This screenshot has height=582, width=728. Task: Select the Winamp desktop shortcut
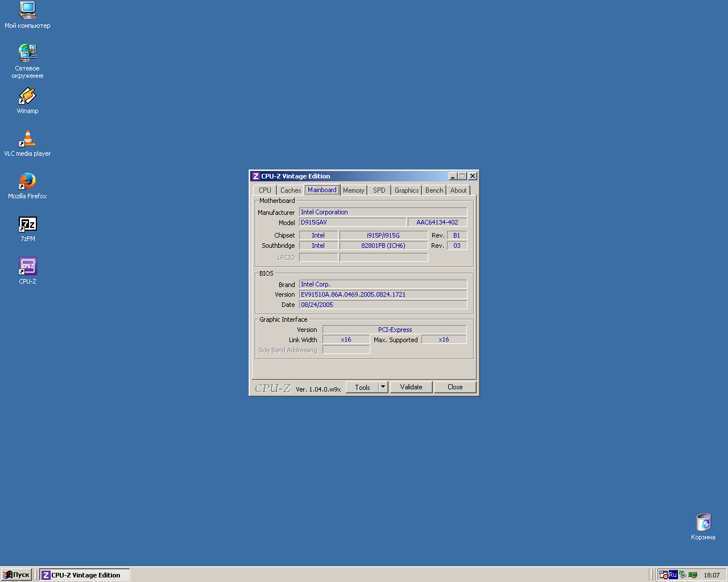point(27,101)
